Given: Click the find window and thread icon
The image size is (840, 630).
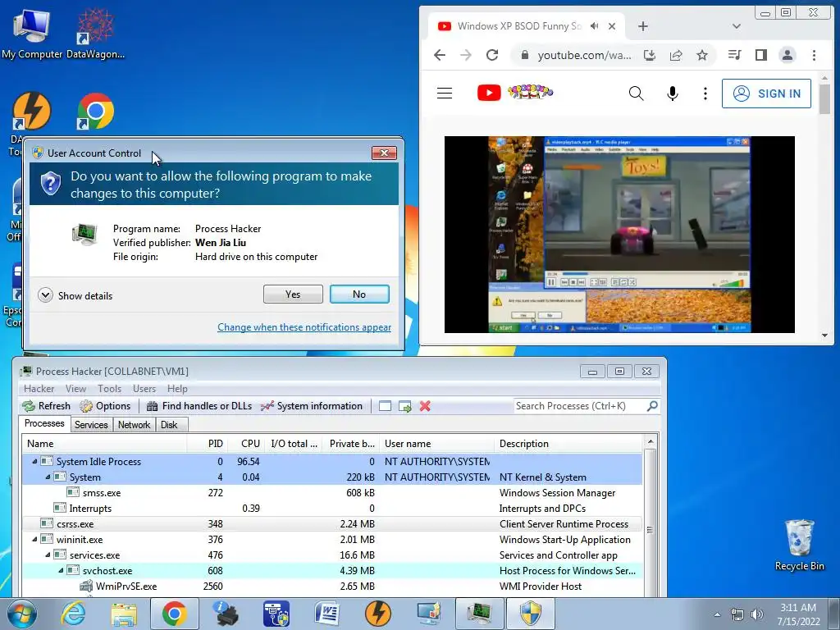Looking at the screenshot, I should 405,406.
